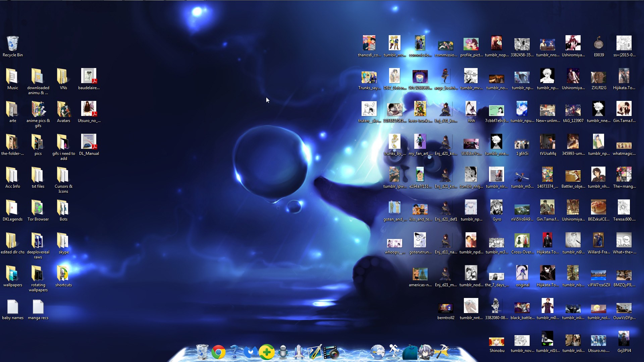This screenshot has width=644, height=362.
Task: Select the my_fan_art image thumbnail
Action: click(420, 145)
